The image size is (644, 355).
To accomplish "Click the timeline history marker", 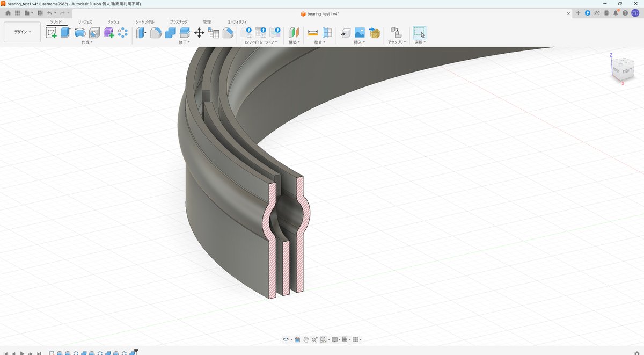I will (x=136, y=352).
